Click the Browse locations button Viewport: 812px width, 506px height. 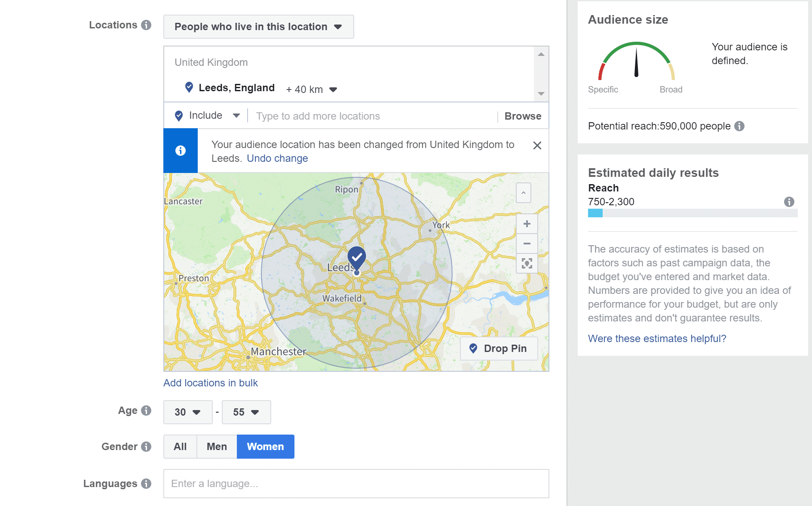[523, 116]
